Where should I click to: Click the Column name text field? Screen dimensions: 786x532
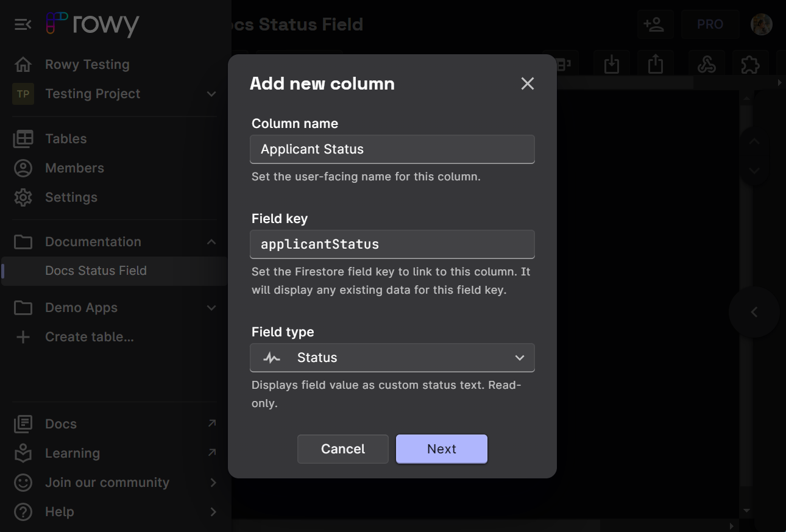[392, 149]
